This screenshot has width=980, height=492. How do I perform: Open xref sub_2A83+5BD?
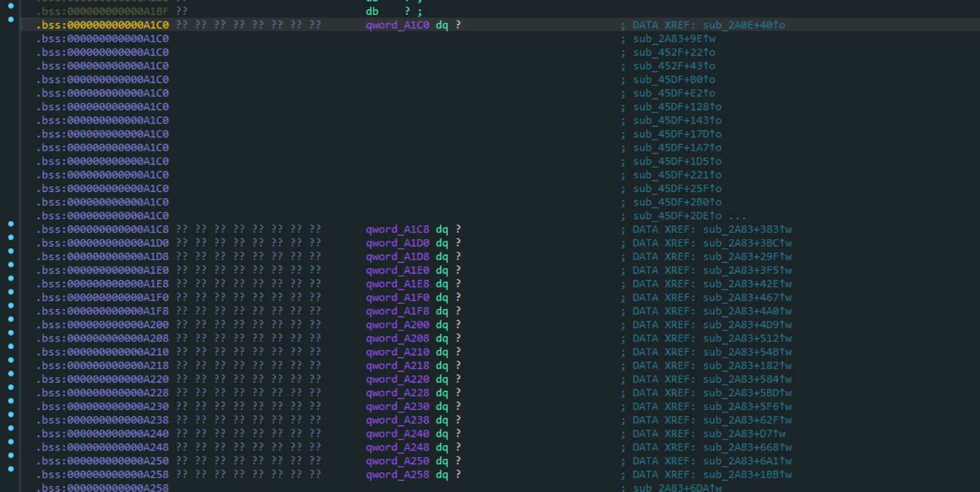[748, 393]
